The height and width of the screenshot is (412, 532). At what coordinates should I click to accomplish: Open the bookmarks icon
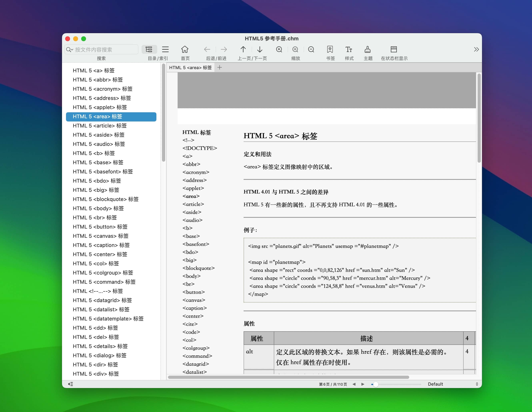pyautogui.click(x=330, y=49)
